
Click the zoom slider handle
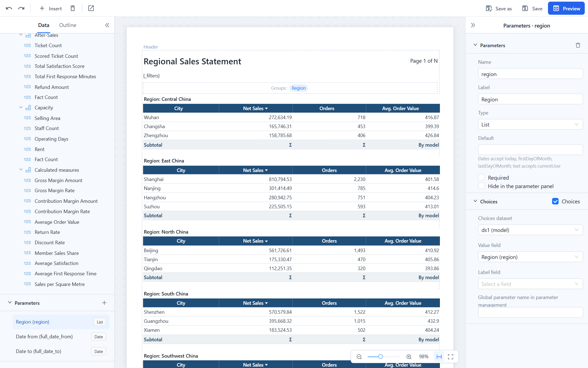click(x=381, y=357)
